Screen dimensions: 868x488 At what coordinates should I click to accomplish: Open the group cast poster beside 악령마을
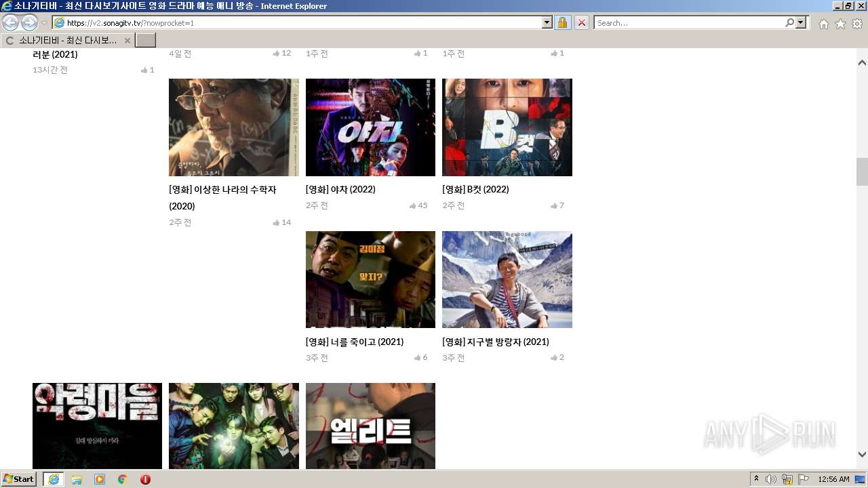coord(234,426)
